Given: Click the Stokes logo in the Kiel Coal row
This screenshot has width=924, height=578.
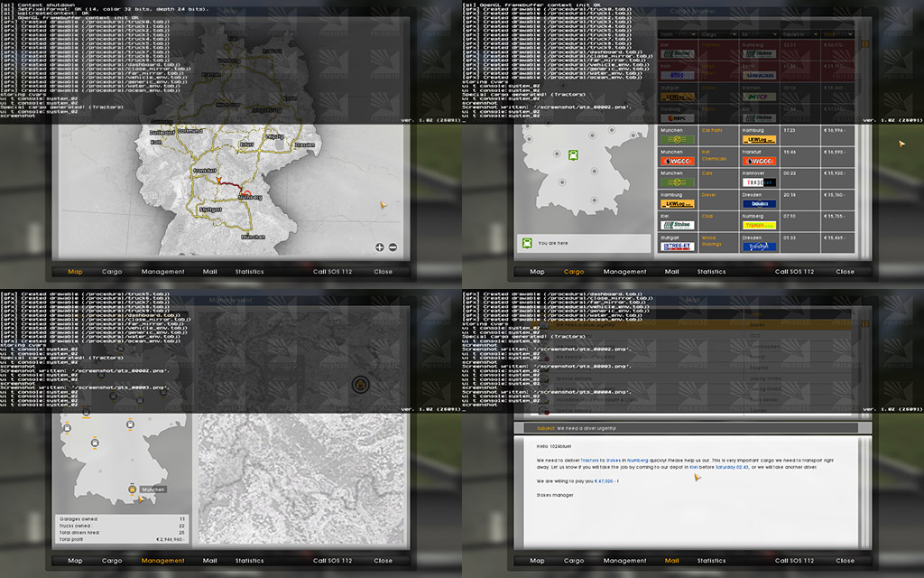Looking at the screenshot, I should click(x=677, y=225).
